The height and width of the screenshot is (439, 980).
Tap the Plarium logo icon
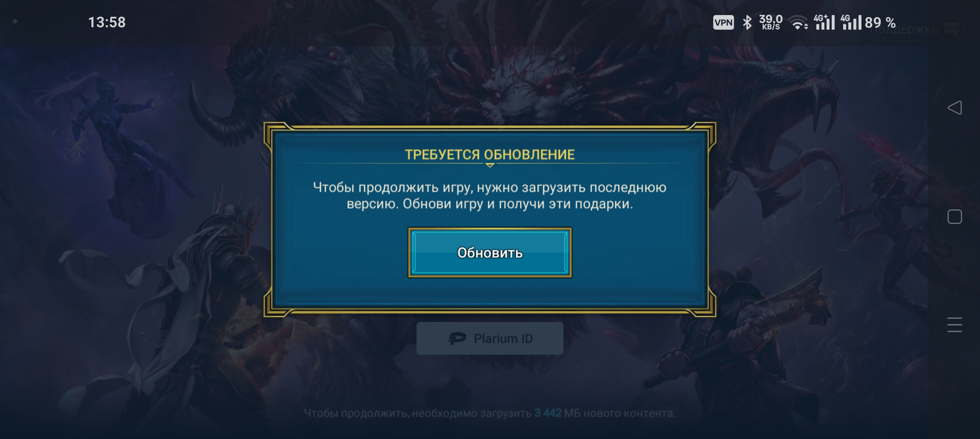click(x=457, y=338)
